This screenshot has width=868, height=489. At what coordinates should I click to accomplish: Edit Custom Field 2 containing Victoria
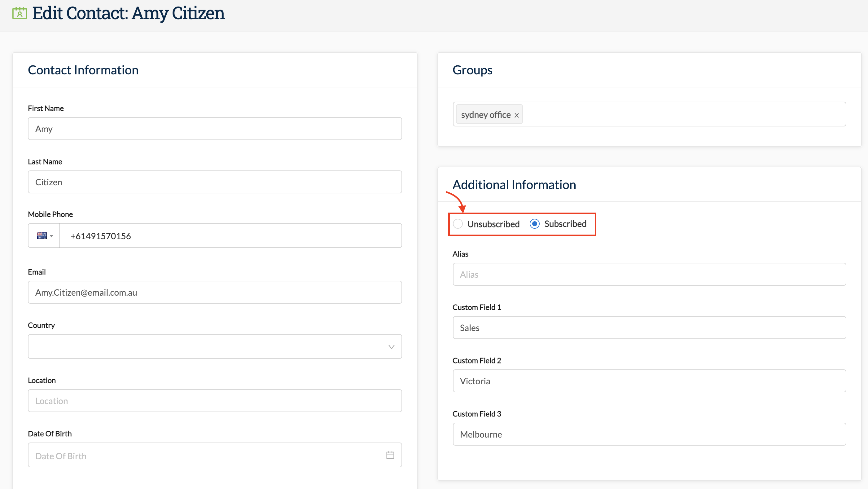pyautogui.click(x=649, y=381)
